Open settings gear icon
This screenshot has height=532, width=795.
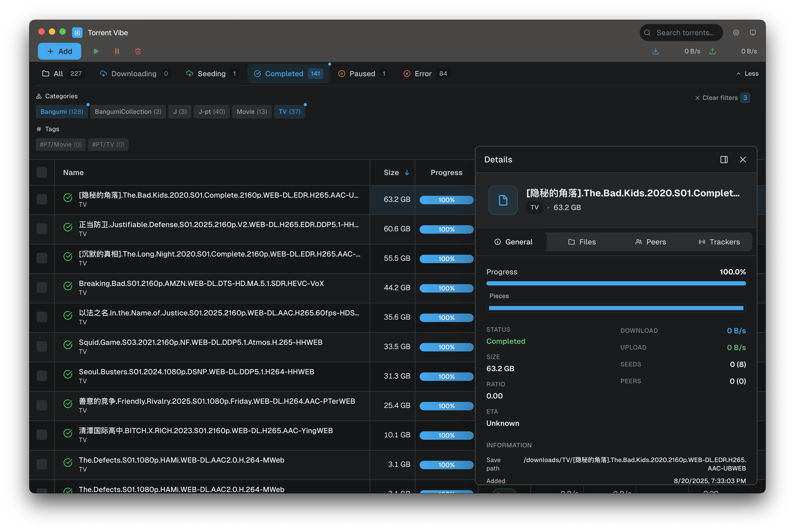(x=736, y=33)
